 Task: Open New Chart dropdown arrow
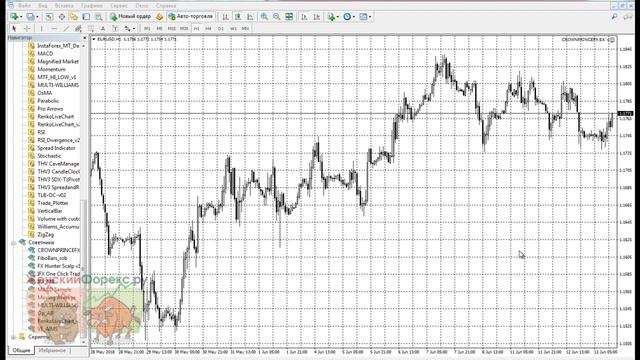[21, 17]
